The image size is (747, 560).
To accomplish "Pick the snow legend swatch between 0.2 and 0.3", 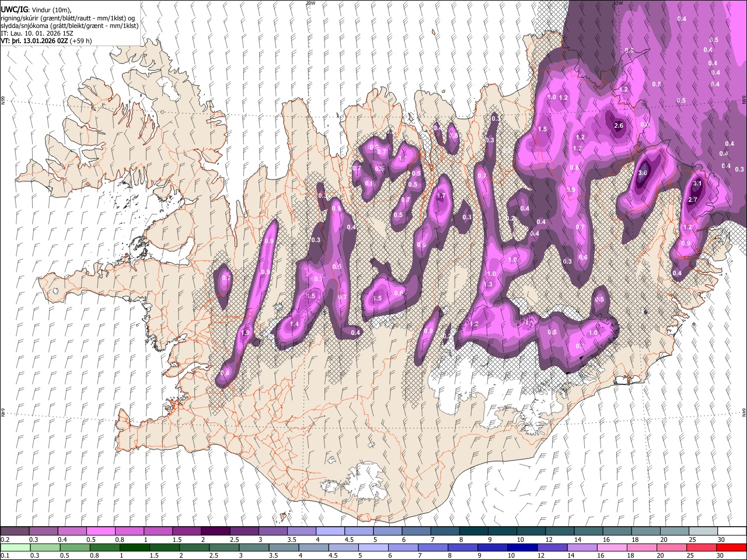I will tap(15, 531).
